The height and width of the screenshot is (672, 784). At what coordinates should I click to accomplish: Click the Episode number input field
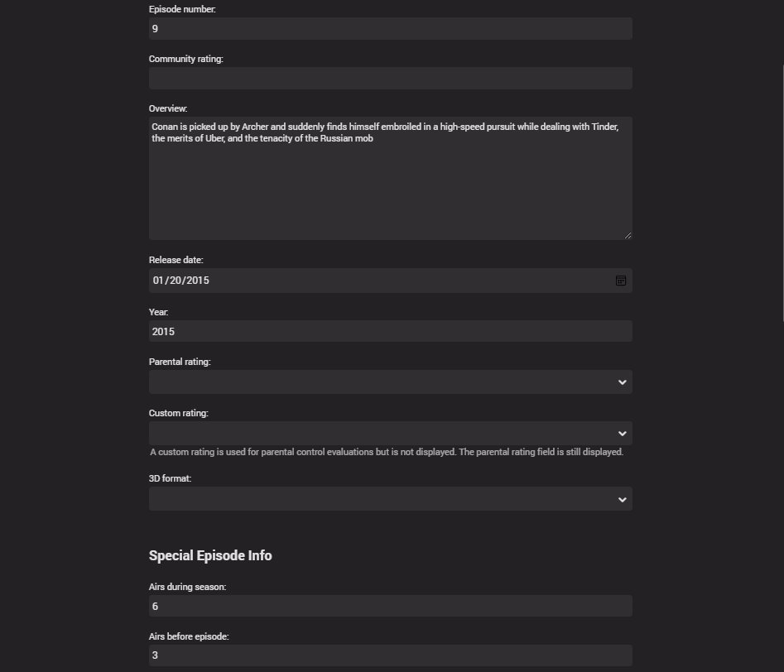390,29
